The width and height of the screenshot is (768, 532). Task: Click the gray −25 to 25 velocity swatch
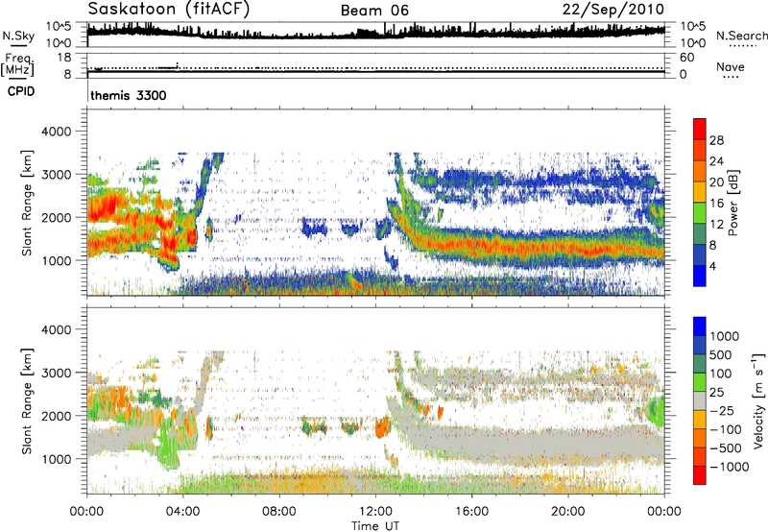click(x=700, y=400)
